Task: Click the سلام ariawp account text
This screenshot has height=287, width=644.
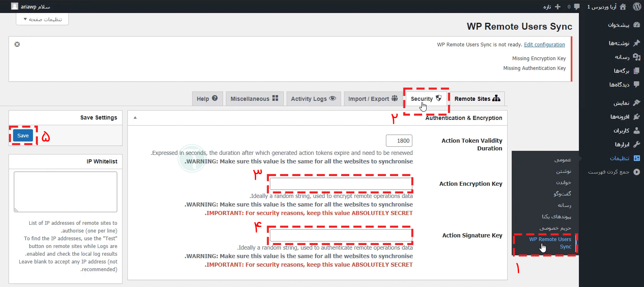Action: [35, 7]
